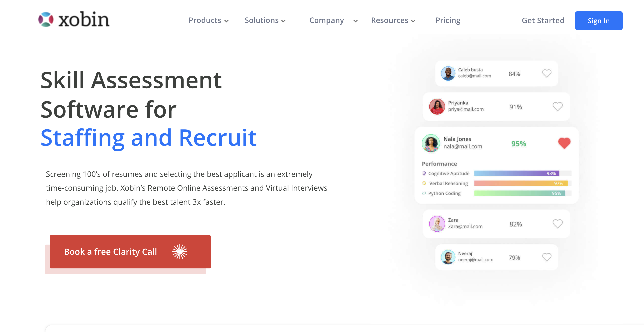Click the Get Started link
The height and width of the screenshot is (332, 644).
point(543,20)
